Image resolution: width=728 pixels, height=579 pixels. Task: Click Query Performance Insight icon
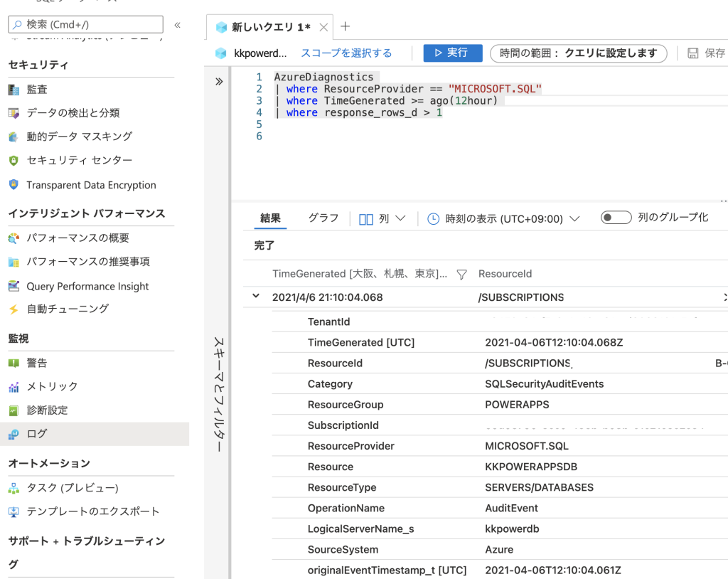[x=14, y=286]
